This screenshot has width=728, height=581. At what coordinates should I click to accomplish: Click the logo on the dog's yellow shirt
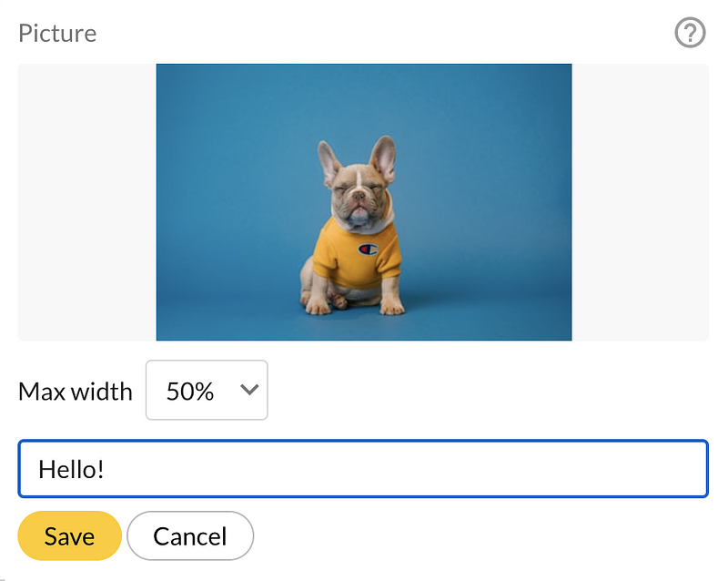point(368,248)
